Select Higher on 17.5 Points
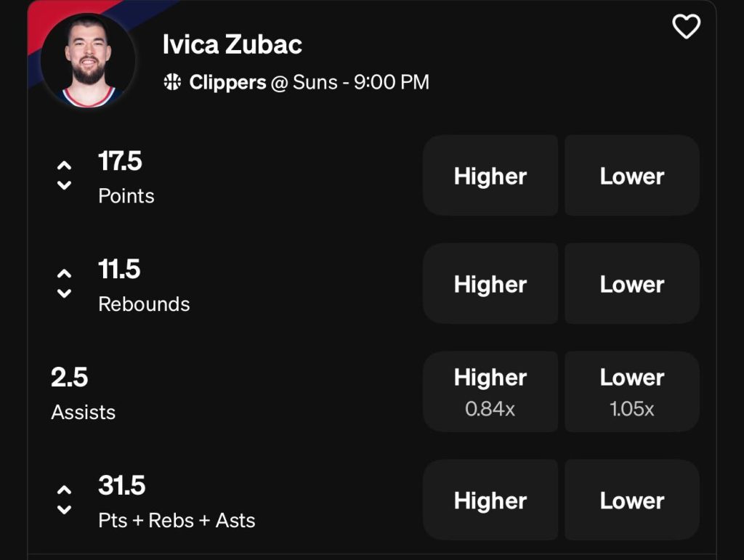This screenshot has width=744, height=560. click(490, 175)
